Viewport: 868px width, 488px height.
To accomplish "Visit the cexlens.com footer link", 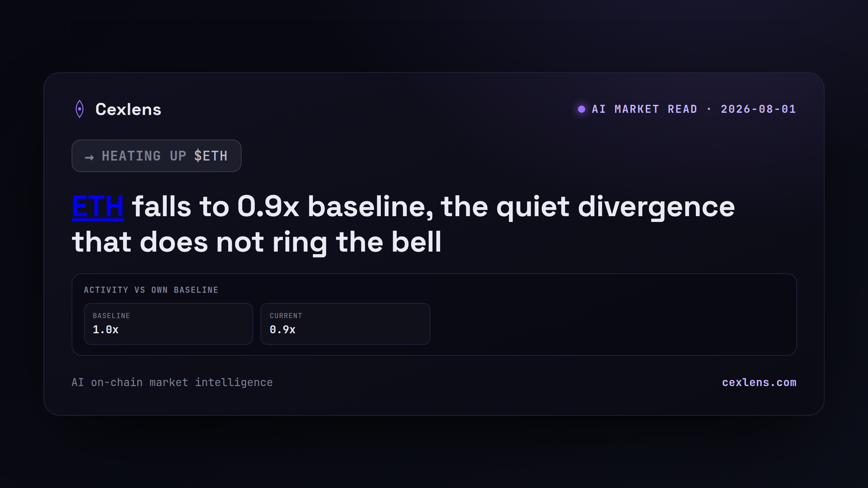I will (759, 382).
